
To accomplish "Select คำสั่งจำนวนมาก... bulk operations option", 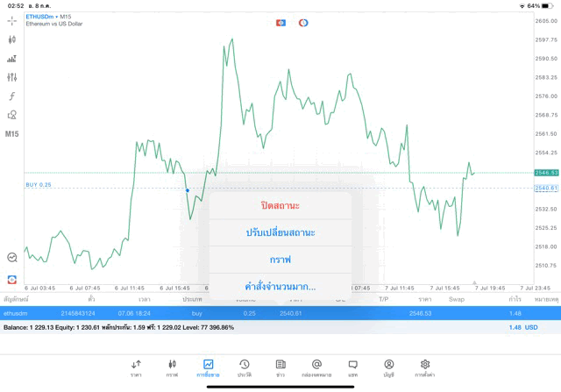I will click(x=280, y=286).
